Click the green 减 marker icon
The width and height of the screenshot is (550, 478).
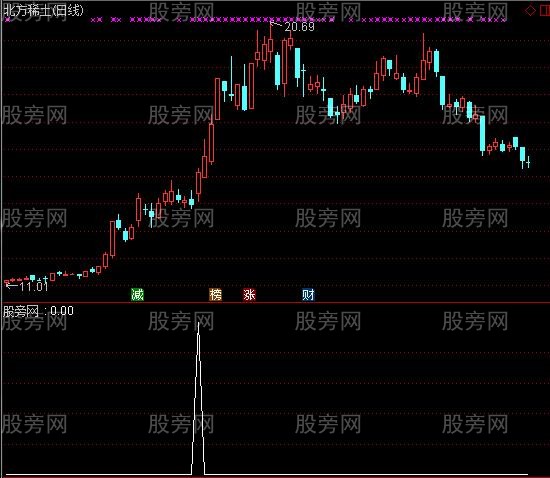[x=137, y=295]
